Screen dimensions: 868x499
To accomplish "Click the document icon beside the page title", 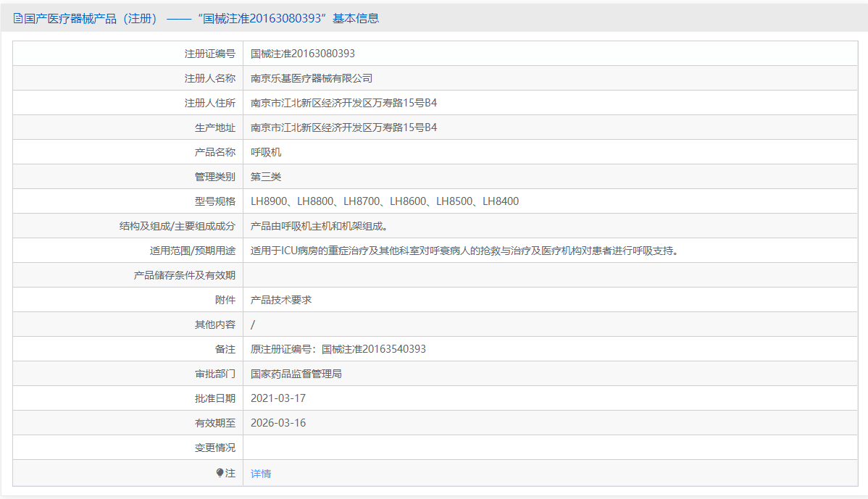I will tap(17, 18).
